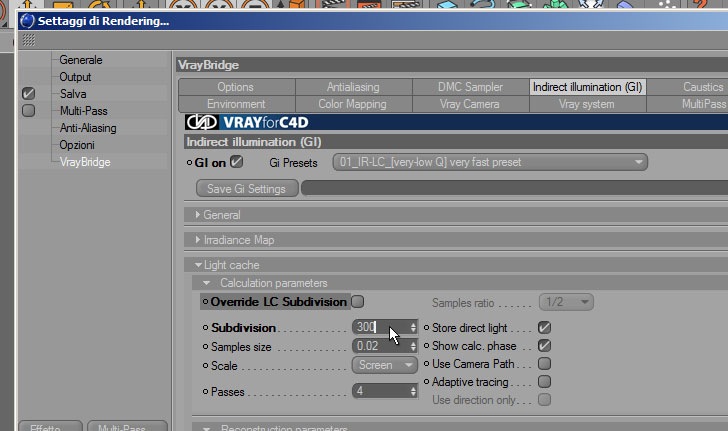
Task: Select Anti-Aliasing in the settings list
Action: click(88, 128)
